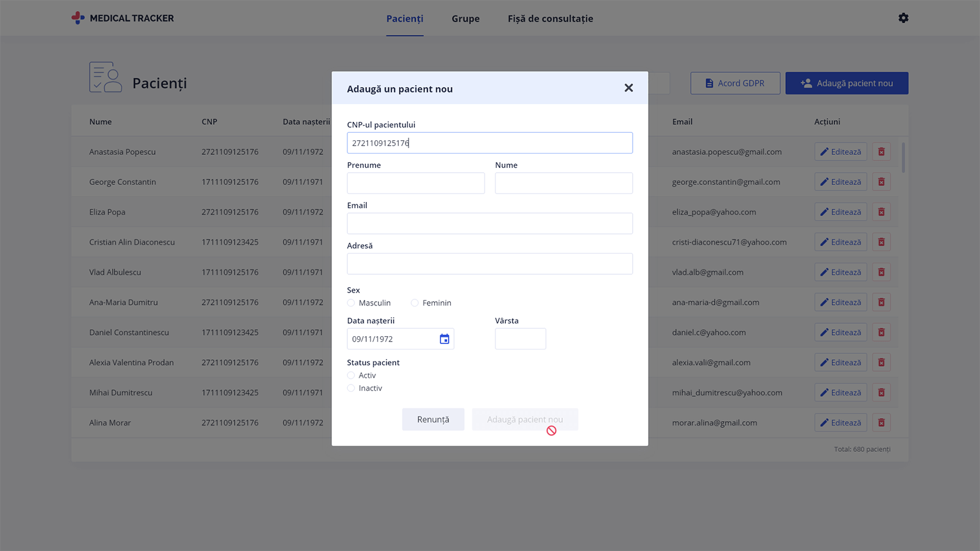Focus the CNP-ul pacientului field
980x551 pixels.
pos(490,143)
